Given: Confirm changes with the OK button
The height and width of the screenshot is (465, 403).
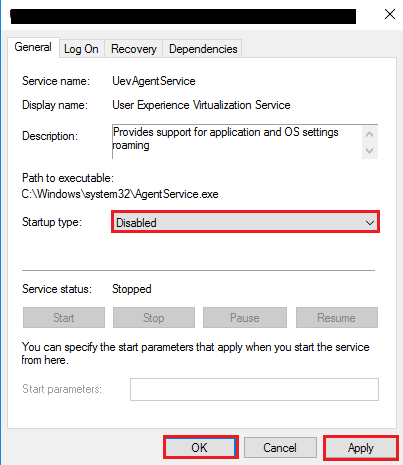Looking at the screenshot, I should [201, 448].
